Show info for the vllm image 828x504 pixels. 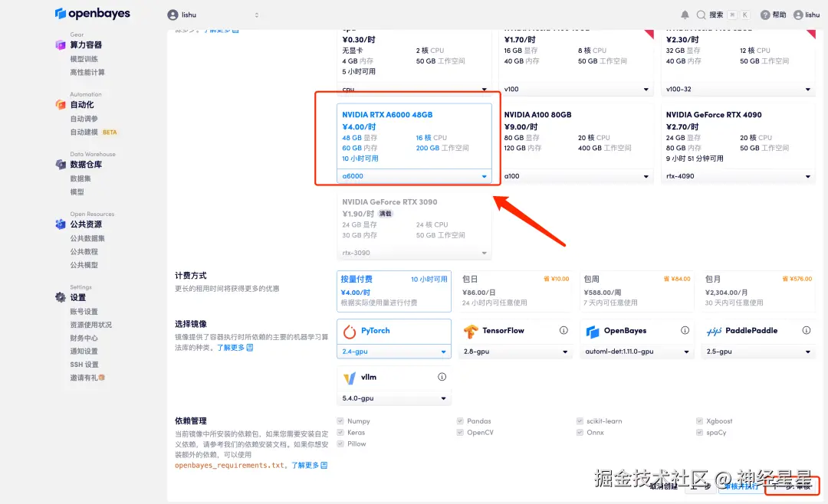click(x=442, y=377)
